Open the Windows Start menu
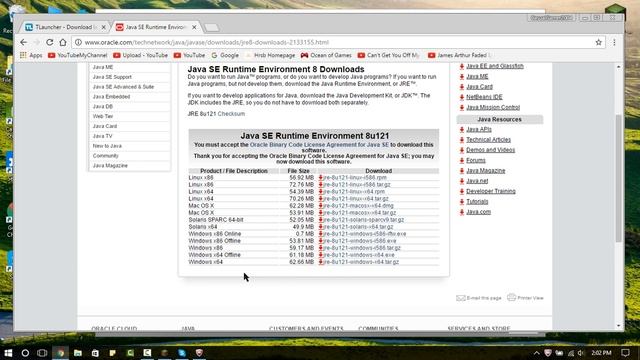The image size is (640, 360). 8,353
